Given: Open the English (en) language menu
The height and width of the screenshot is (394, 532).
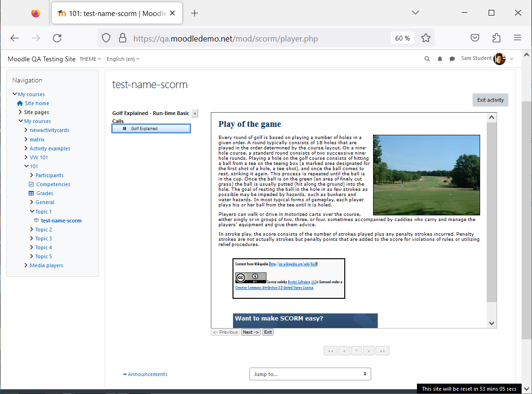Looking at the screenshot, I should [x=123, y=59].
